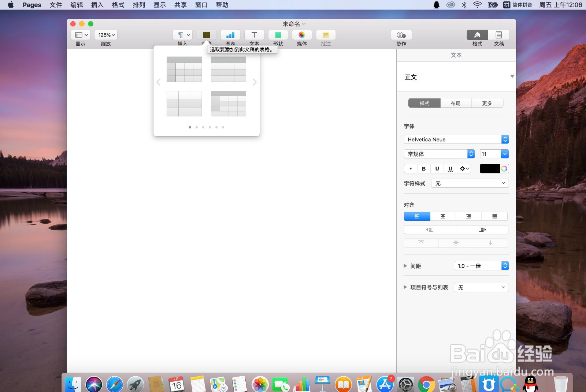Open advanced text options gear

pyautogui.click(x=464, y=169)
